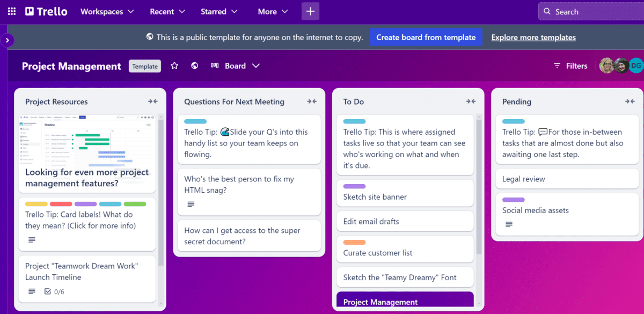Click purple label on Social media assets
The width and height of the screenshot is (644, 314).
pos(514,200)
